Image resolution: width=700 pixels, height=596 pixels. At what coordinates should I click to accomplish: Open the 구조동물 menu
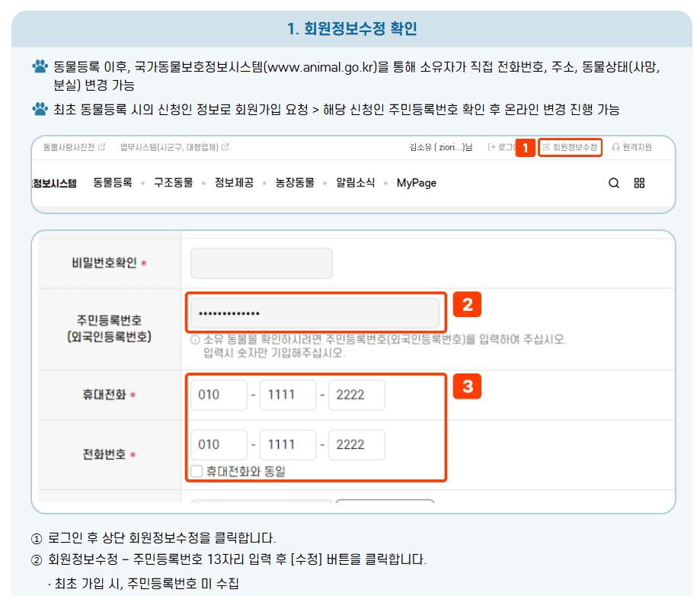[173, 183]
